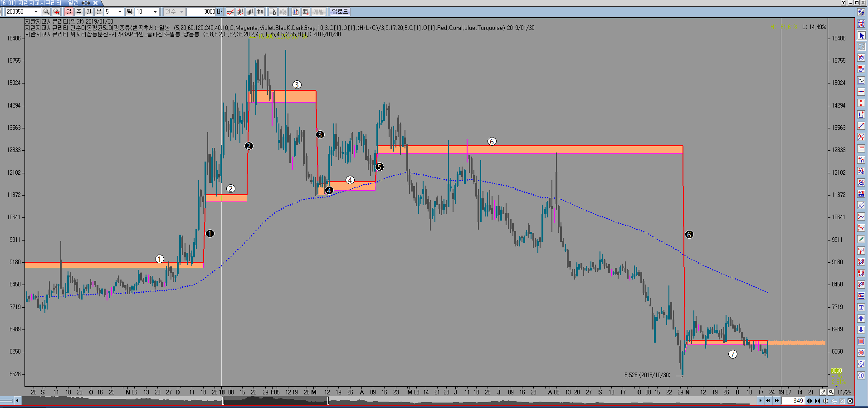Expand the tick interval dropdown showing 10
Image resolution: width=868 pixels, height=408 pixels.
pyautogui.click(x=155, y=12)
